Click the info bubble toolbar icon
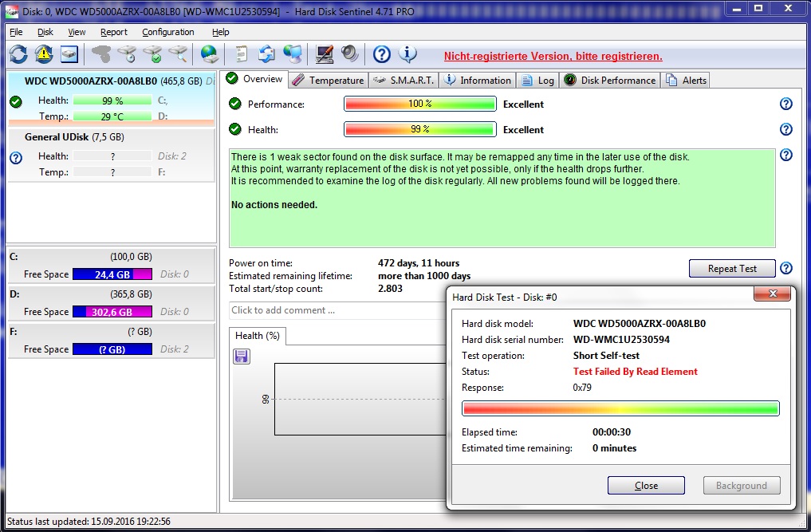This screenshot has height=532, width=811. (x=407, y=53)
